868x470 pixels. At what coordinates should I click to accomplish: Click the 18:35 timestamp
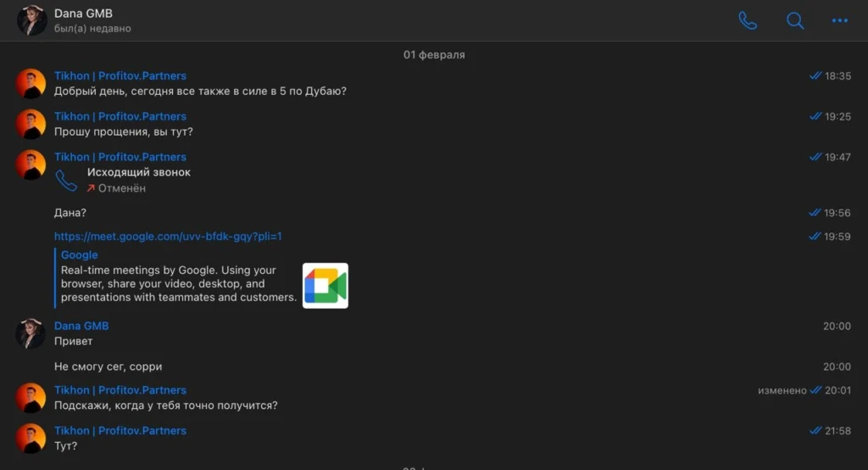(837, 76)
